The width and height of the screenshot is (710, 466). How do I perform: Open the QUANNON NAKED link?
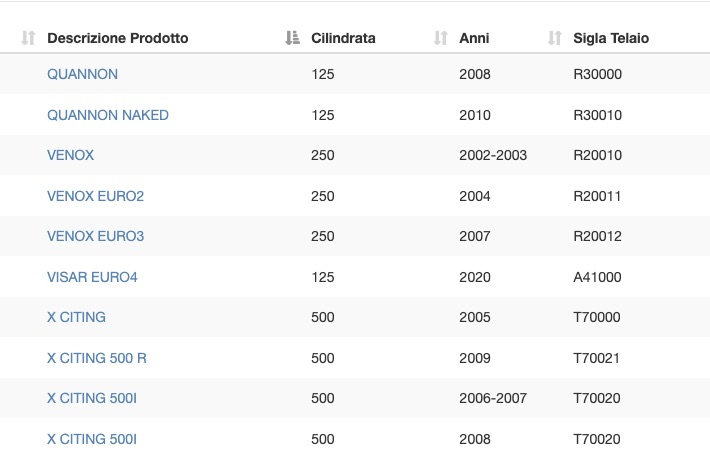tap(108, 115)
